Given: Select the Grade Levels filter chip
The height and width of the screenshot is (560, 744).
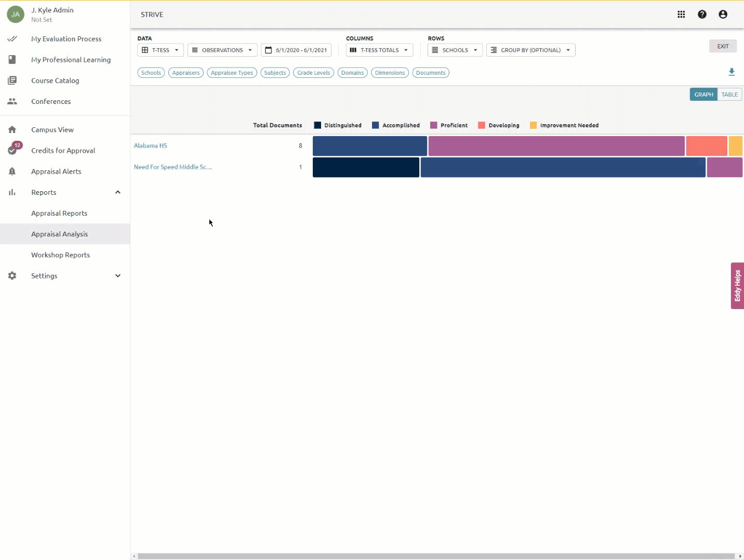Looking at the screenshot, I should [x=313, y=73].
